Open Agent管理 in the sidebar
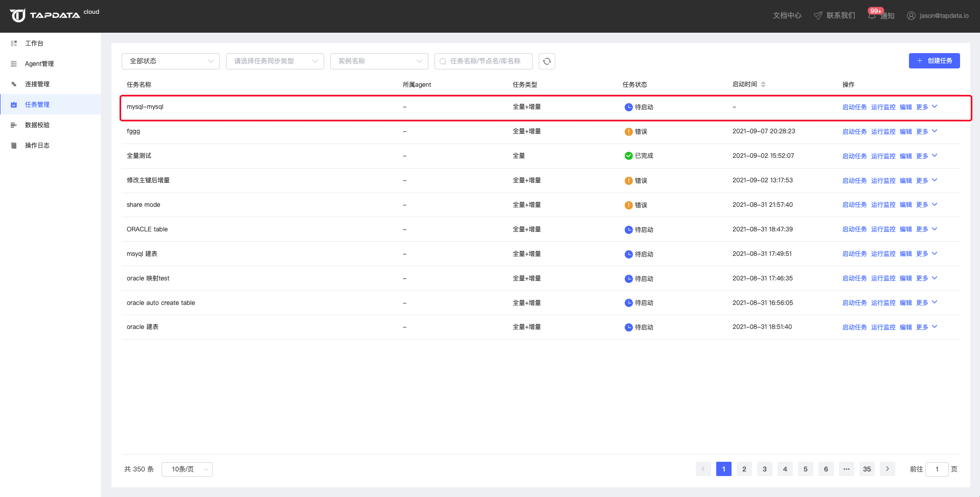Screen dimensions: 980x497 click(39, 64)
